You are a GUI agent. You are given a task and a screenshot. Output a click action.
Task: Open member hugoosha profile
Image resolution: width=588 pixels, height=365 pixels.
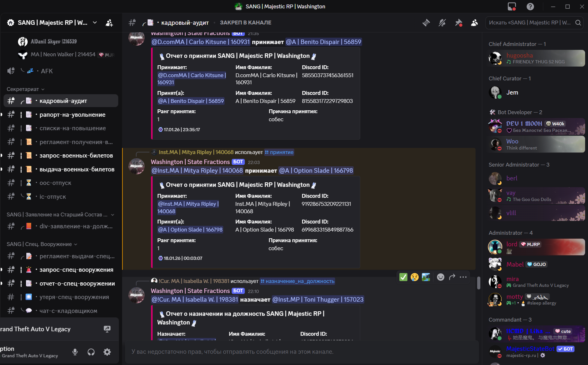(536, 58)
